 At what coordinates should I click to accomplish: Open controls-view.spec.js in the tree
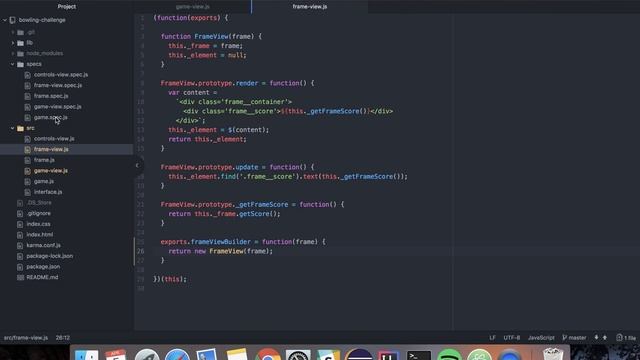coord(61,75)
